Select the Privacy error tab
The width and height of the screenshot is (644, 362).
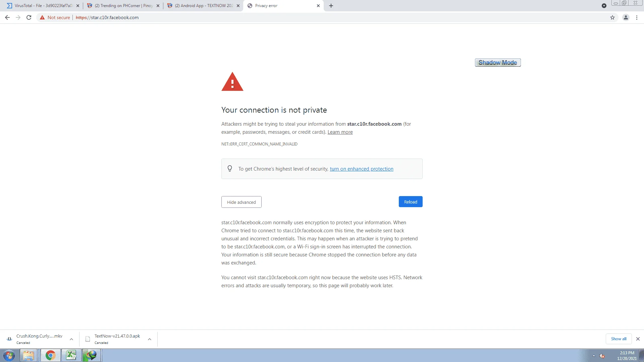point(283,6)
